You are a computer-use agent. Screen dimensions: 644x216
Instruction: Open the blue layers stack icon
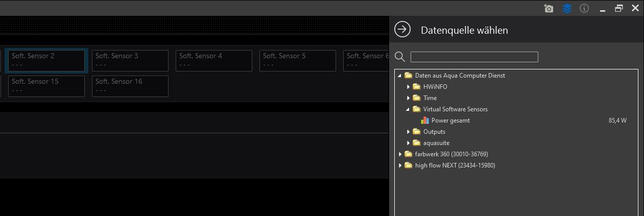tap(567, 8)
